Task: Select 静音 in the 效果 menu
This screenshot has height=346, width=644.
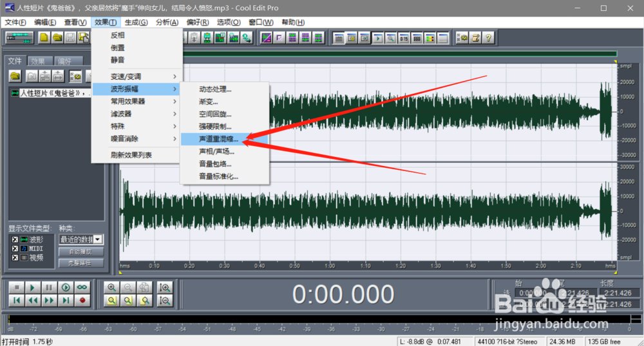Action: pos(137,60)
